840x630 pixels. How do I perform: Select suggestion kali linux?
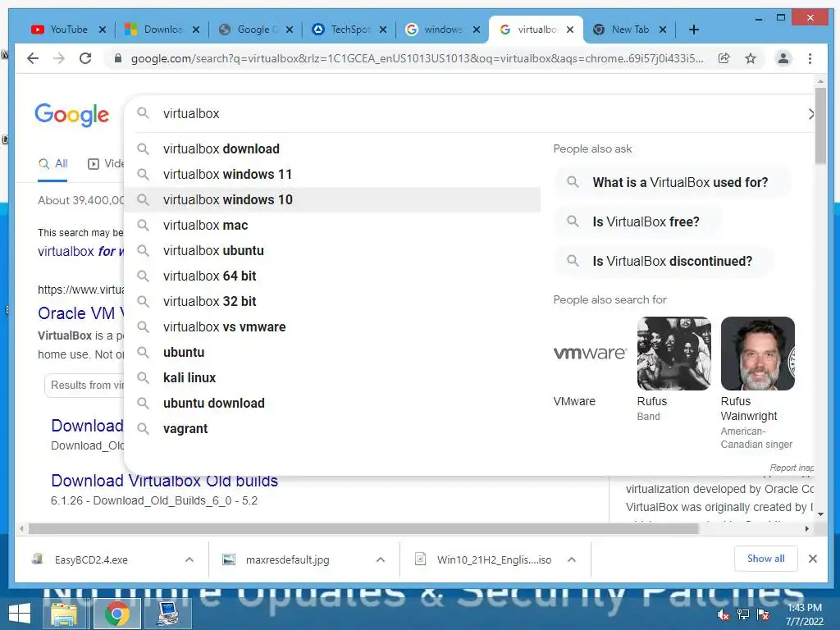pyautogui.click(x=332, y=377)
